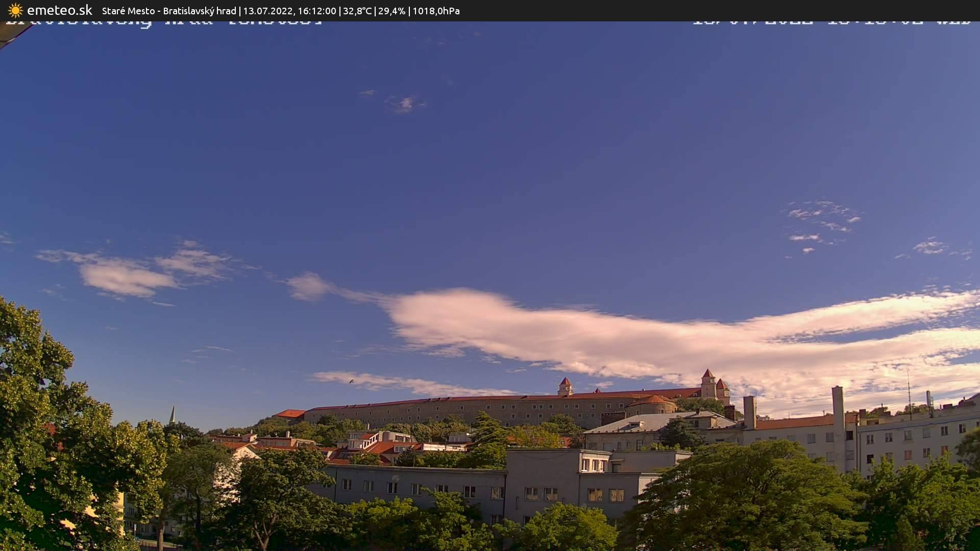980x551 pixels.
Task: Click the church spire left of the castle
Action: pyautogui.click(x=173, y=414)
